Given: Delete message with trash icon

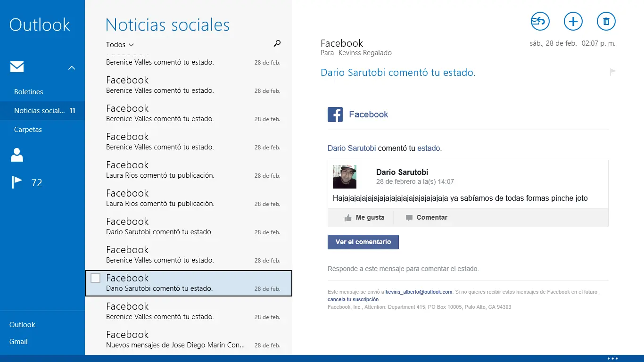Looking at the screenshot, I should 606,21.
